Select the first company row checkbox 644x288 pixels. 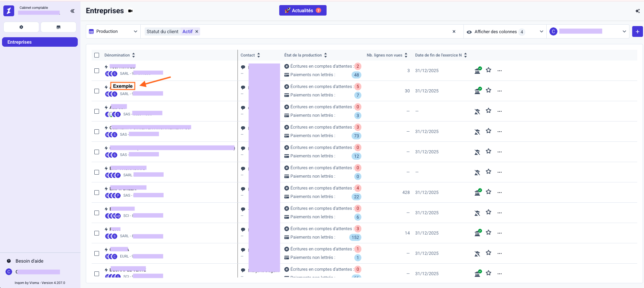coord(97,71)
